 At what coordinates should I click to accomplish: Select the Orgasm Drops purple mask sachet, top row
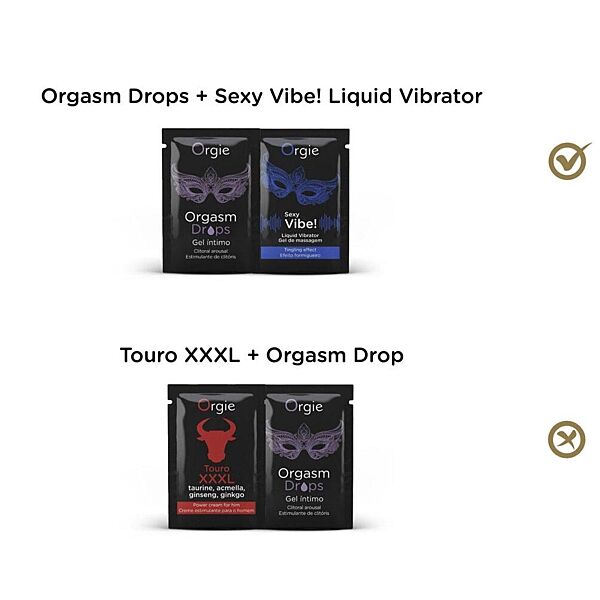[x=210, y=201]
